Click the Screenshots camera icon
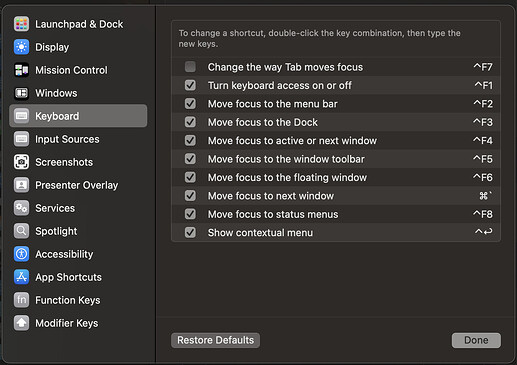This screenshot has width=517, height=365. (21, 162)
